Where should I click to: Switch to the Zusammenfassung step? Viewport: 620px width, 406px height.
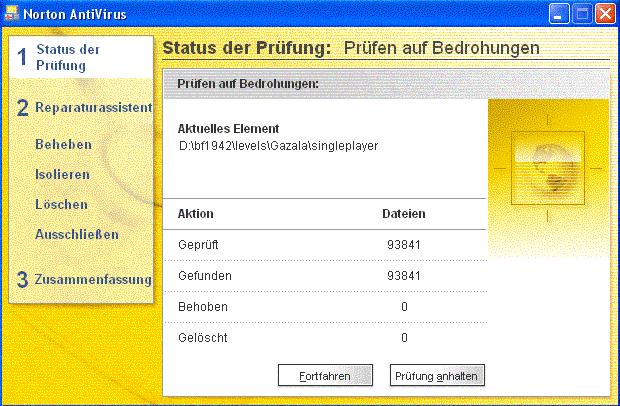point(92,279)
